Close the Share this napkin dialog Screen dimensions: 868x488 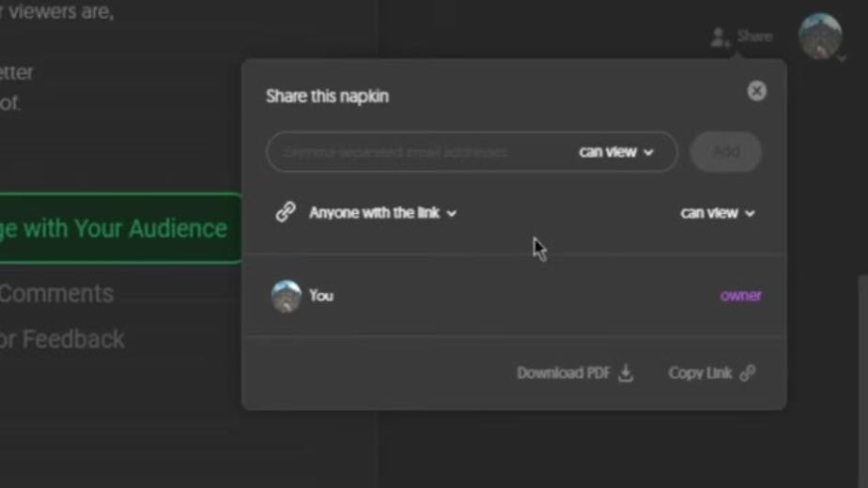coord(756,91)
